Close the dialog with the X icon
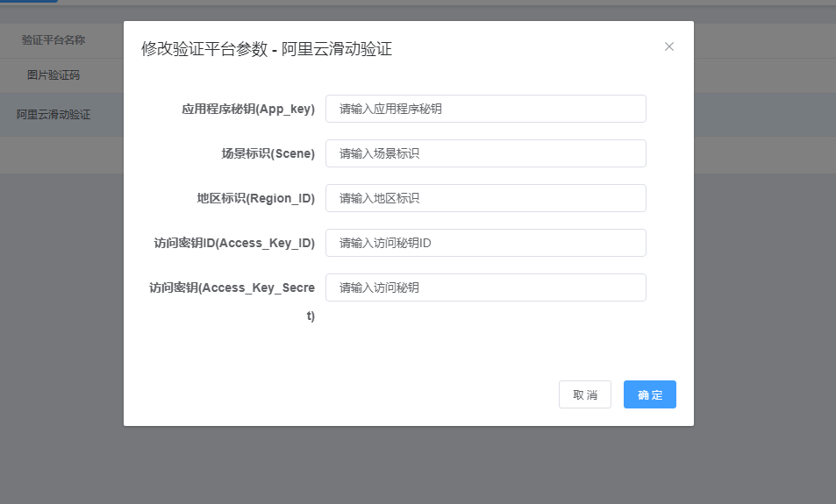836x504 pixels. point(669,46)
